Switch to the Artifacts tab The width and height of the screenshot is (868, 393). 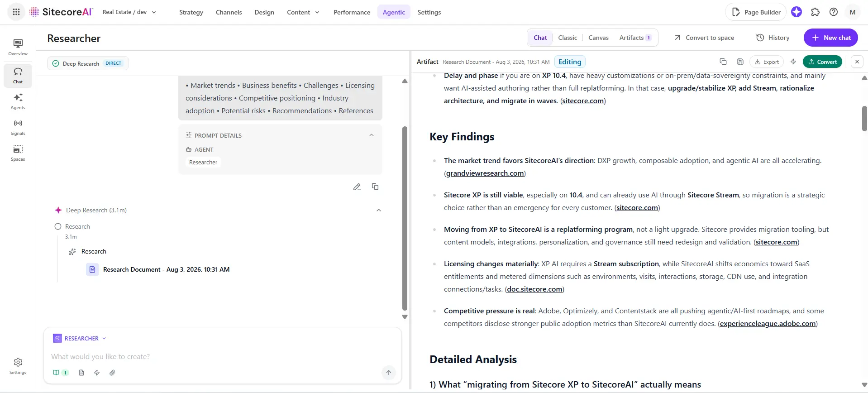click(x=635, y=38)
